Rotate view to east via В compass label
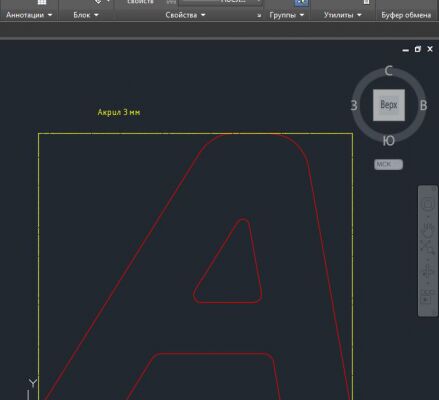The height and width of the screenshot is (400, 439). click(x=423, y=105)
